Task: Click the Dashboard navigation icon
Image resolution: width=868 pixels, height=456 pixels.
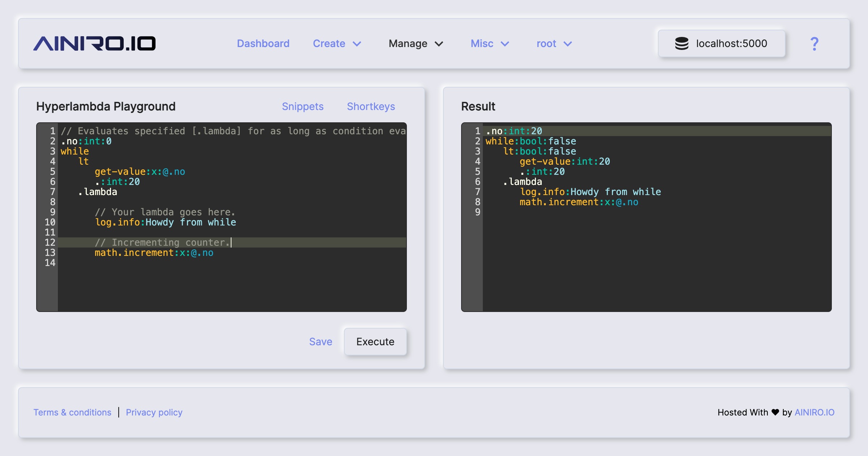Action: 263,43
